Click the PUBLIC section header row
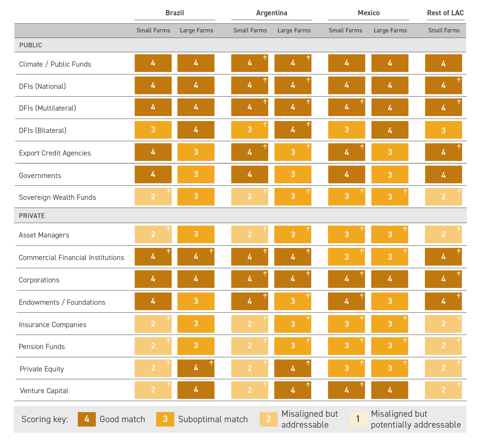 coord(30,45)
